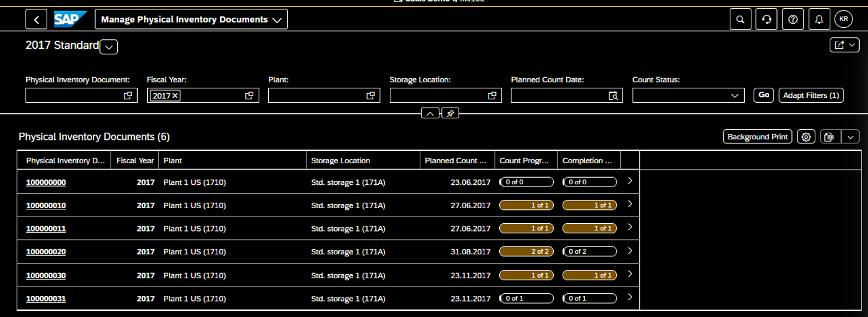This screenshot has width=868, height=317.
Task: Open value help for Storage Location
Action: [x=491, y=95]
